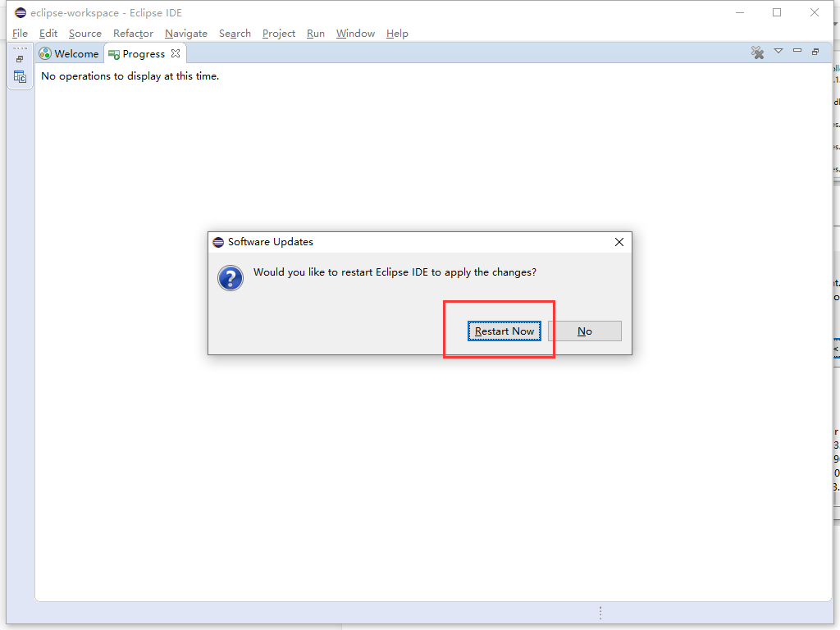Open the Window menu
The width and height of the screenshot is (840, 630).
(x=355, y=33)
